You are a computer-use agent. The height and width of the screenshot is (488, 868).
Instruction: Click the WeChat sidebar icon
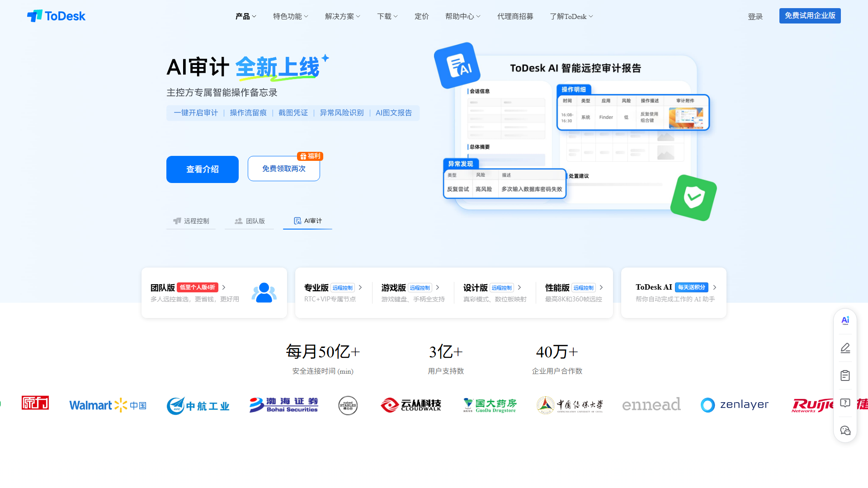(845, 430)
